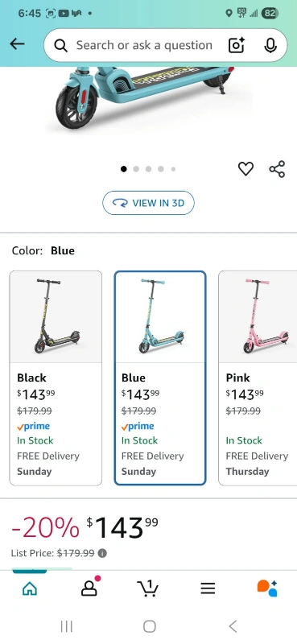The width and height of the screenshot is (297, 644).
Task: Share this product listing
Action: click(x=278, y=169)
